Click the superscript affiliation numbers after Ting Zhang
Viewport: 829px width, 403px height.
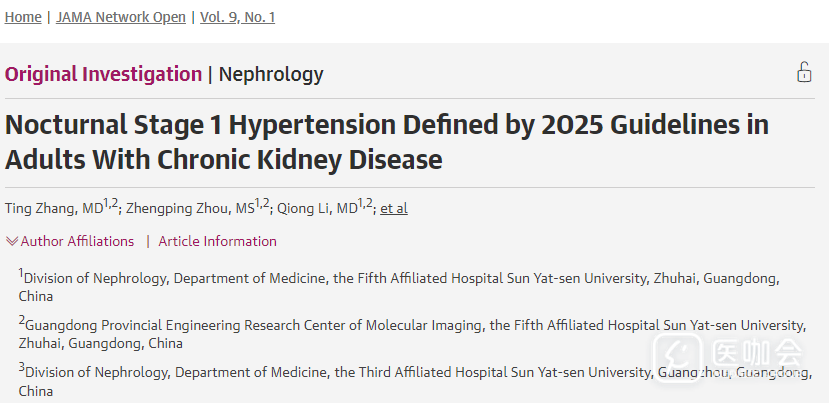(111, 204)
